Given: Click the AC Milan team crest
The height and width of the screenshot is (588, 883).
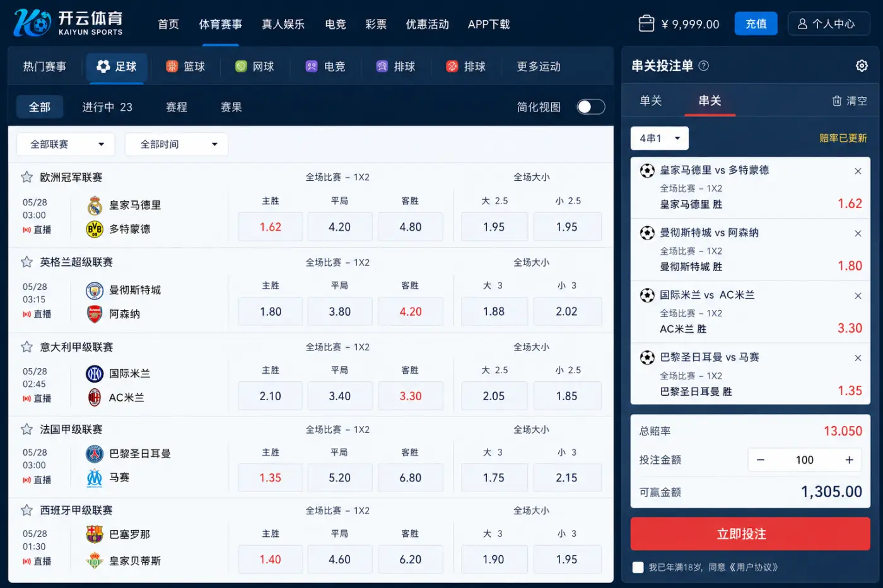Looking at the screenshot, I should pos(95,398).
